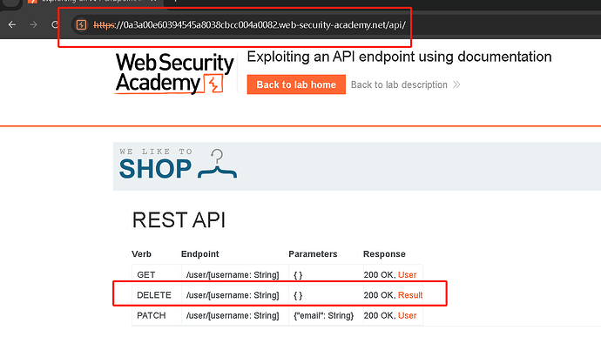601x364 pixels.
Task: Click the GET verb cell
Action: point(157,274)
